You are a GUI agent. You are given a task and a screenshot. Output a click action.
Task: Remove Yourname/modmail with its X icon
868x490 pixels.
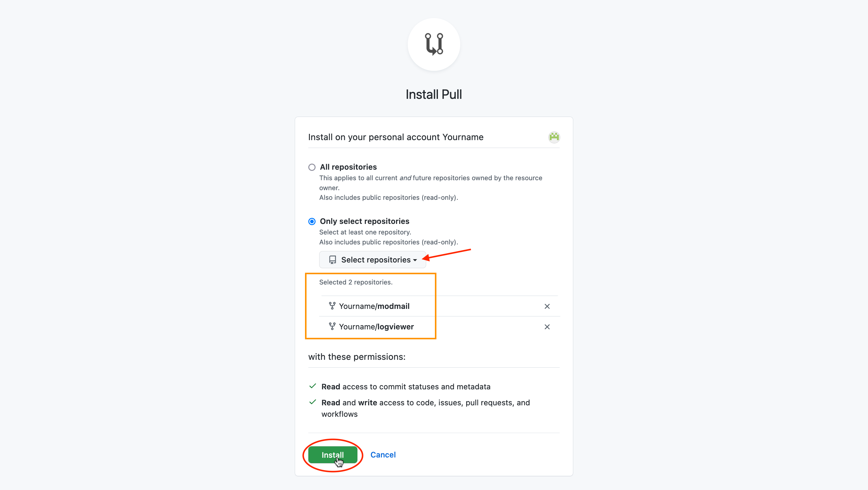click(547, 306)
